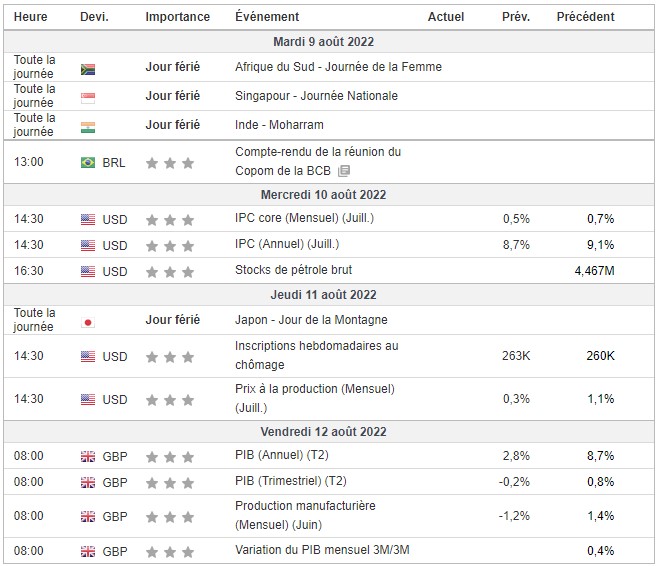Click the Japan flag icon
The width and height of the screenshot is (656, 566).
[88, 322]
